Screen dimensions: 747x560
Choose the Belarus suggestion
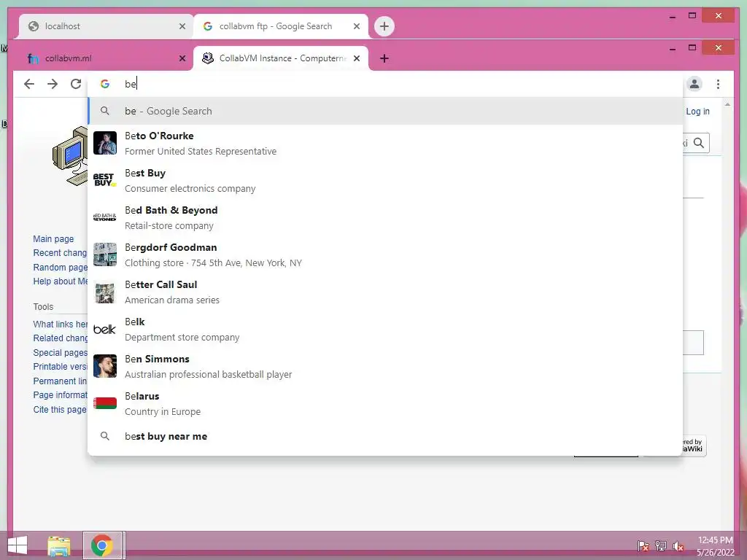(x=385, y=403)
